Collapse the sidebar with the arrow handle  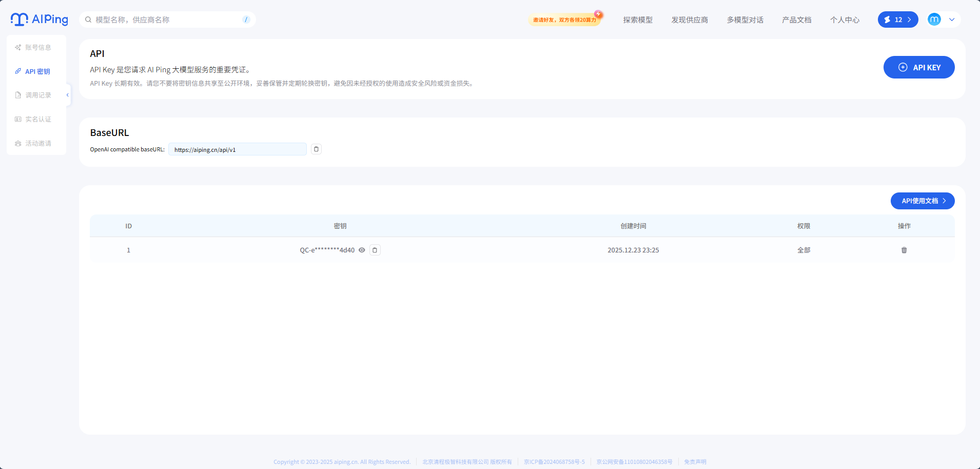point(68,95)
